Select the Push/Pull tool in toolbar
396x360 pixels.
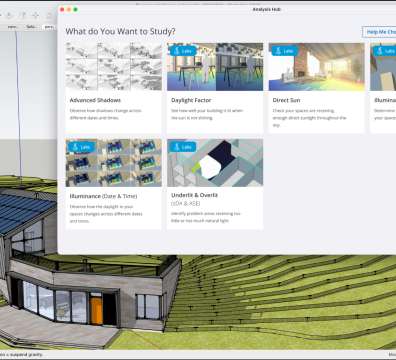click(9, 15)
